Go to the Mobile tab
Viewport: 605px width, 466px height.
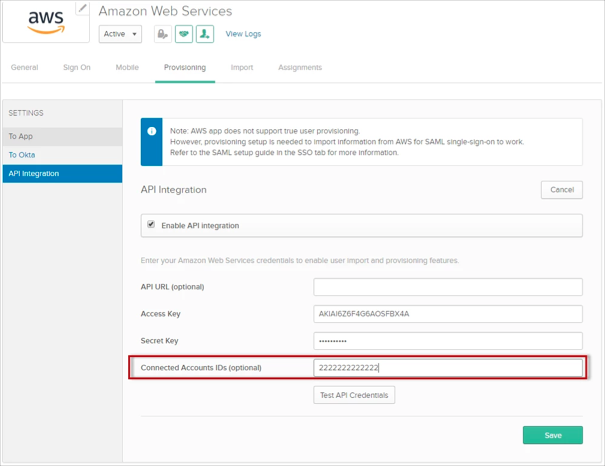tap(127, 68)
